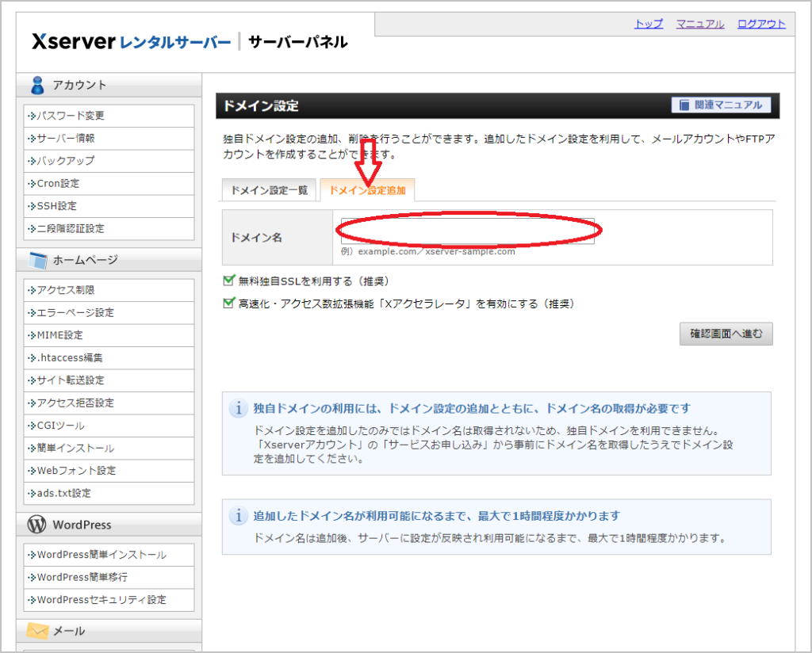Open SSH設定 menu entry
The width and height of the screenshot is (812, 653).
point(109,206)
